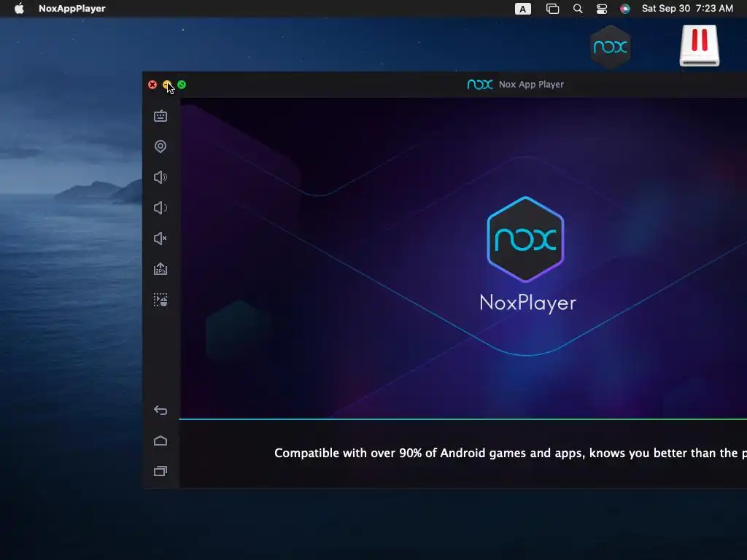Close the Nox App Player window
This screenshot has height=560, width=747.
tap(152, 85)
